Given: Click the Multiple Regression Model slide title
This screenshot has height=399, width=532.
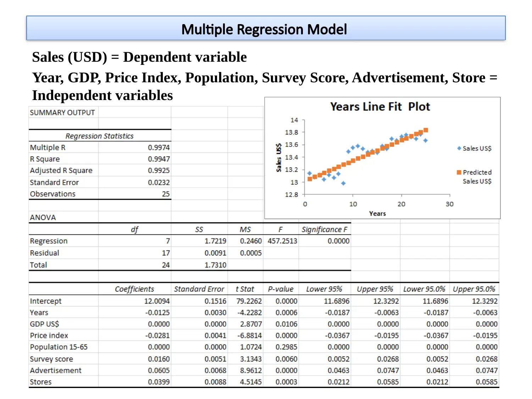Looking at the screenshot, I should point(264,29).
